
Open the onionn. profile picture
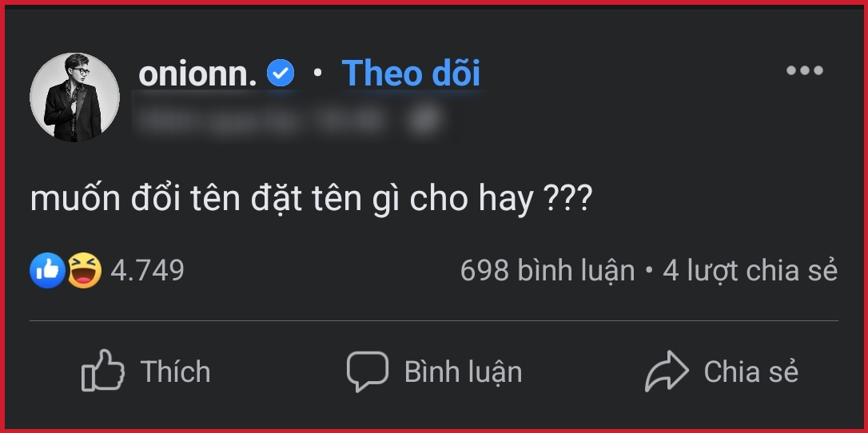pyautogui.click(x=75, y=97)
